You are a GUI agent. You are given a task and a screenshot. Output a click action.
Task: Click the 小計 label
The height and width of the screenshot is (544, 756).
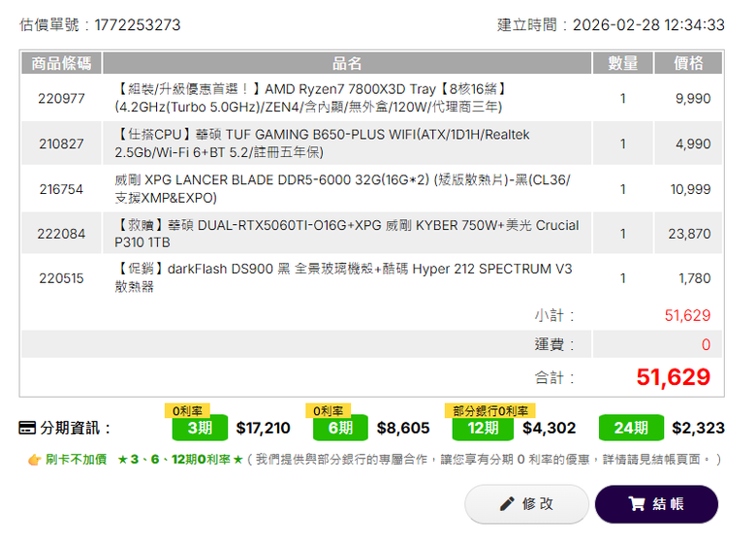coord(554,315)
